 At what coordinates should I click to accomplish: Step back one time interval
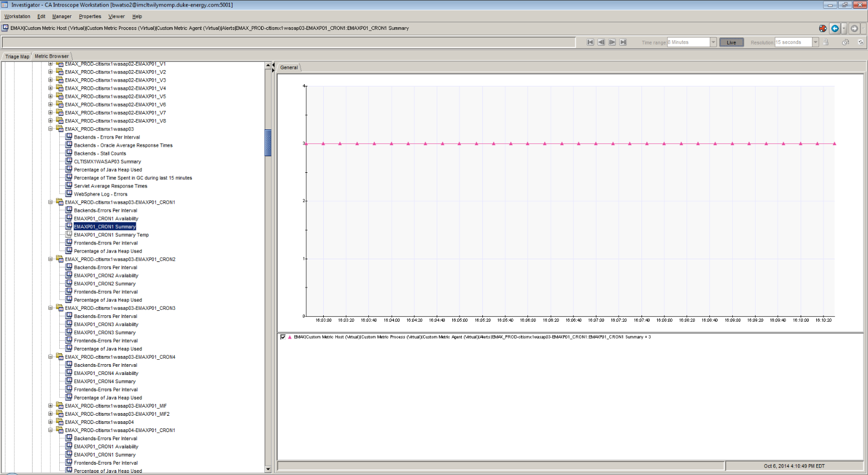click(601, 42)
